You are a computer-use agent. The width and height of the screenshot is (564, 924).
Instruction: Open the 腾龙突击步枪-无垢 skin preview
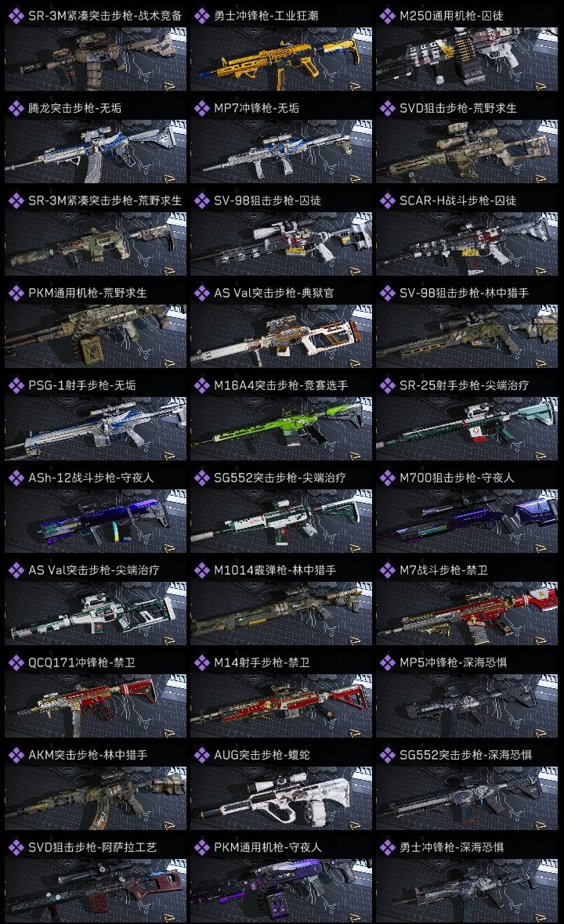coord(96,151)
